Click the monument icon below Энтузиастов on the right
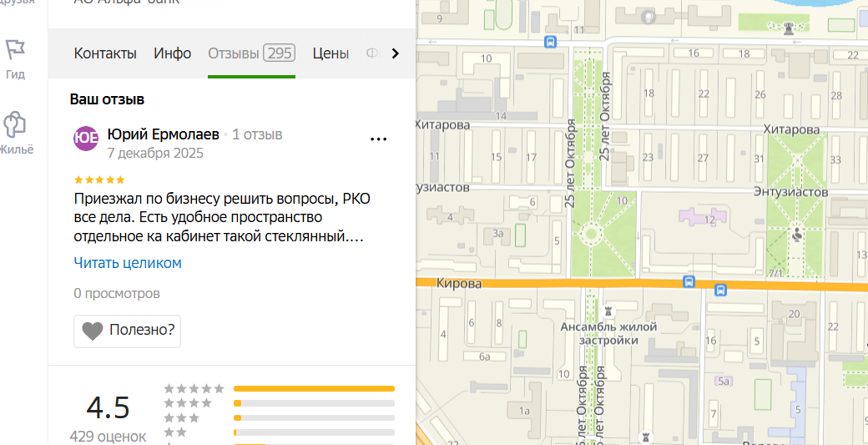This screenshot has width=868, height=445. pos(796,235)
